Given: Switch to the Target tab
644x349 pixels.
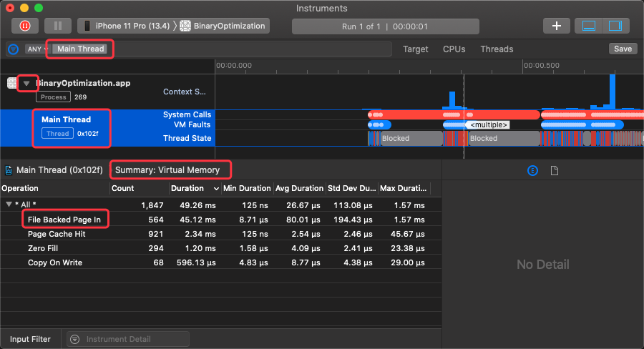Looking at the screenshot, I should coord(415,49).
